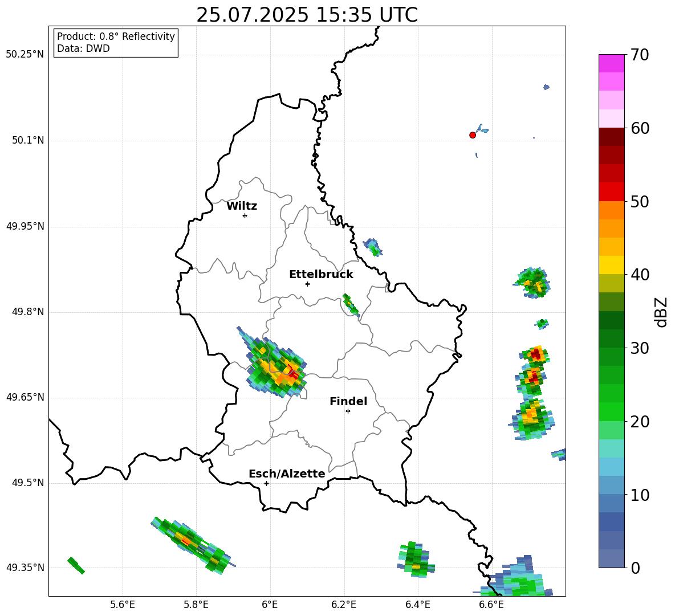Click 'Product: 0.8° Reflectivity' text
The width and height of the screenshot is (675, 616).
[116, 36]
